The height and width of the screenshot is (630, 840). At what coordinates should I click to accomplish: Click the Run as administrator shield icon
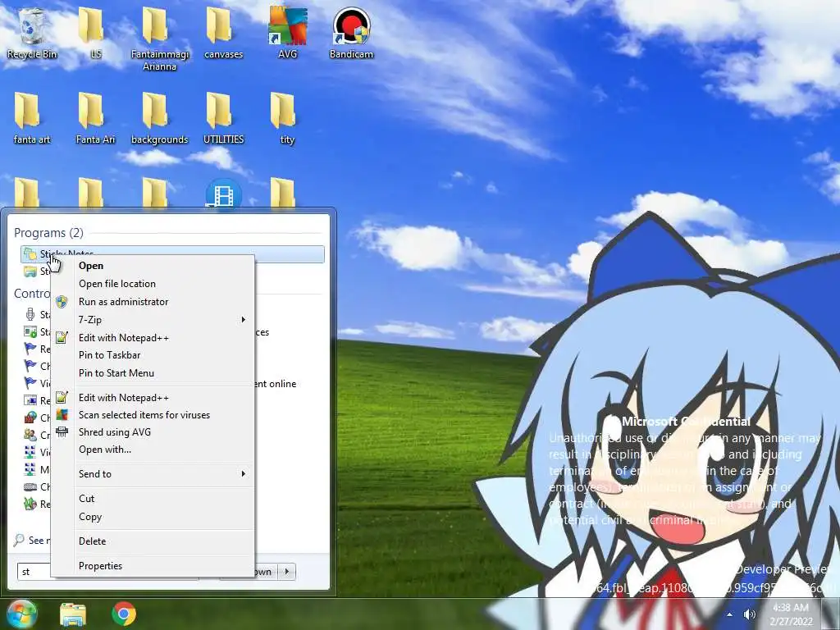pyautogui.click(x=62, y=302)
